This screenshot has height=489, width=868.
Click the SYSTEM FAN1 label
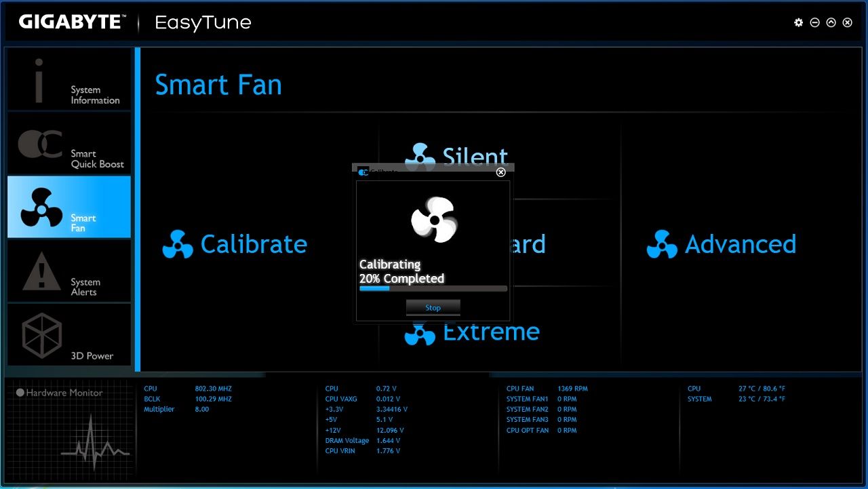coord(527,399)
